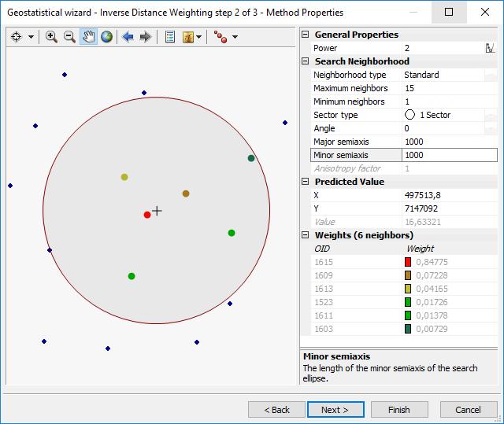
Task: Select OID row 1613
Action: tap(404, 289)
